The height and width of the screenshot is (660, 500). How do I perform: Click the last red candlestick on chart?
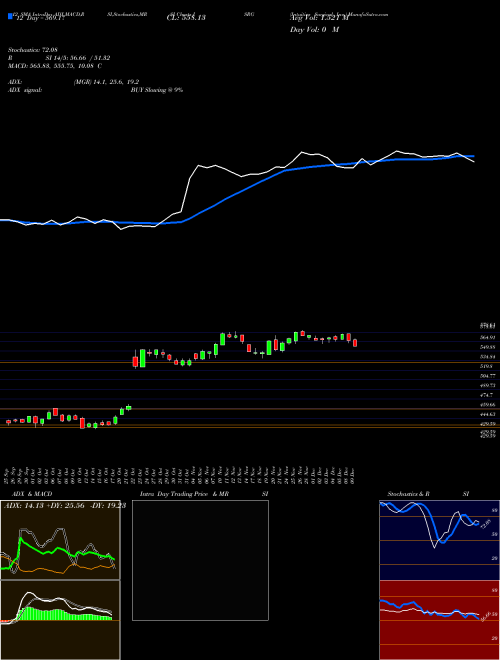click(355, 343)
